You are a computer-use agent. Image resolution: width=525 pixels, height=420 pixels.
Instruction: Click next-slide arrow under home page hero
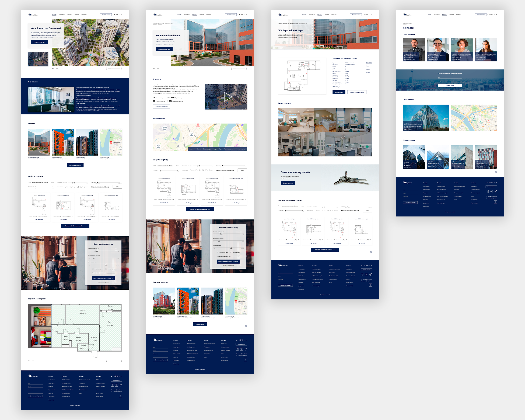(x=57, y=69)
